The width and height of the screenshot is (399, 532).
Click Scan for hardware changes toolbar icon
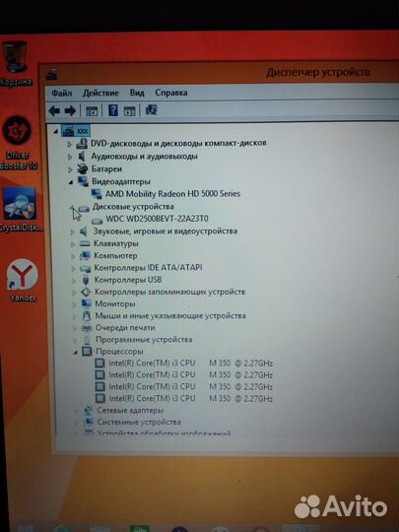coord(151,110)
